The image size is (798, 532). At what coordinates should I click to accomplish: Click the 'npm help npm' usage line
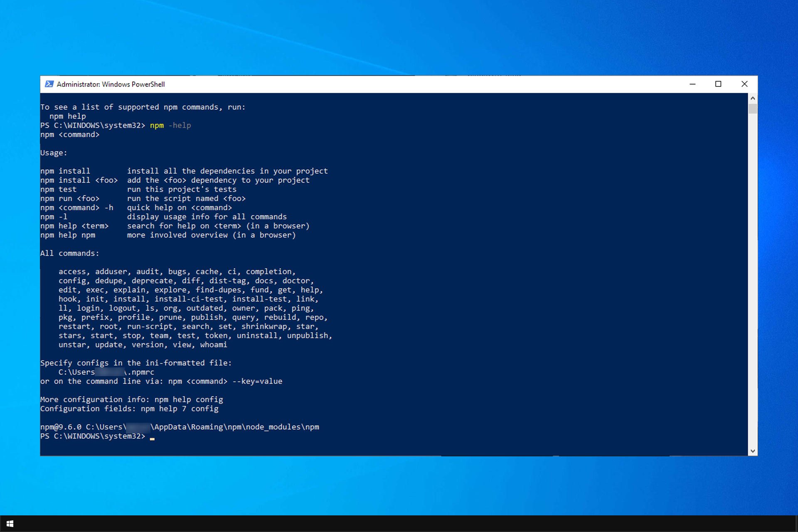click(x=168, y=235)
